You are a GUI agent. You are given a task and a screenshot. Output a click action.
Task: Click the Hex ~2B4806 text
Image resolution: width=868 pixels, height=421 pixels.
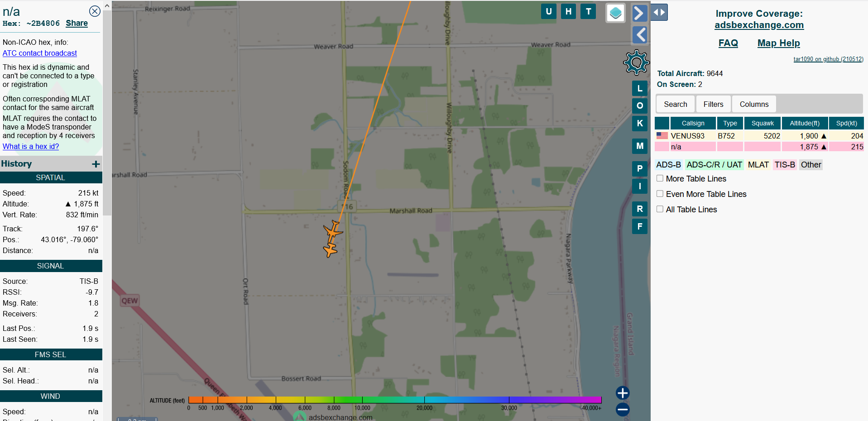pos(31,24)
